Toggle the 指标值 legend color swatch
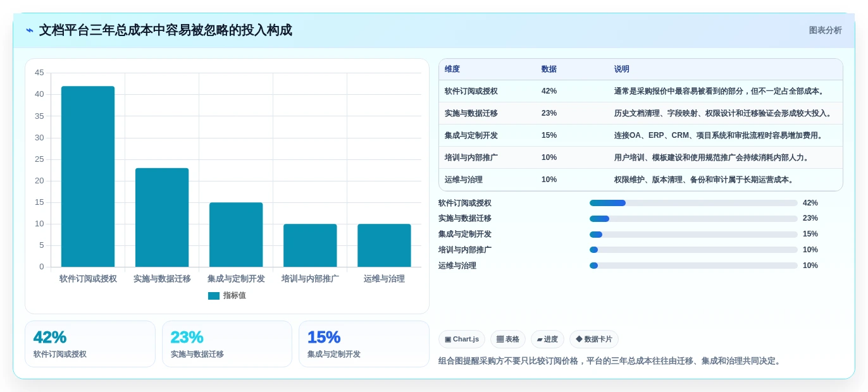Image resolution: width=868 pixels, height=392 pixels. 214,296
